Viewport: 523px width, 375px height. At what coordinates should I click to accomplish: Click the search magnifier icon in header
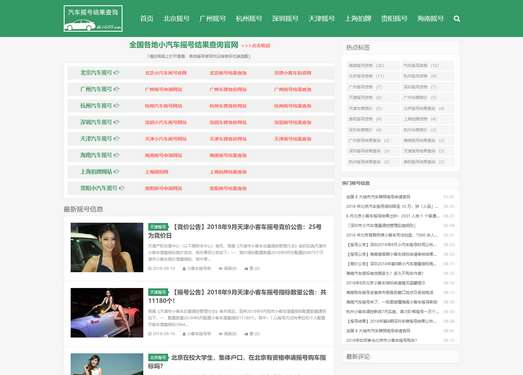pyautogui.click(x=457, y=19)
